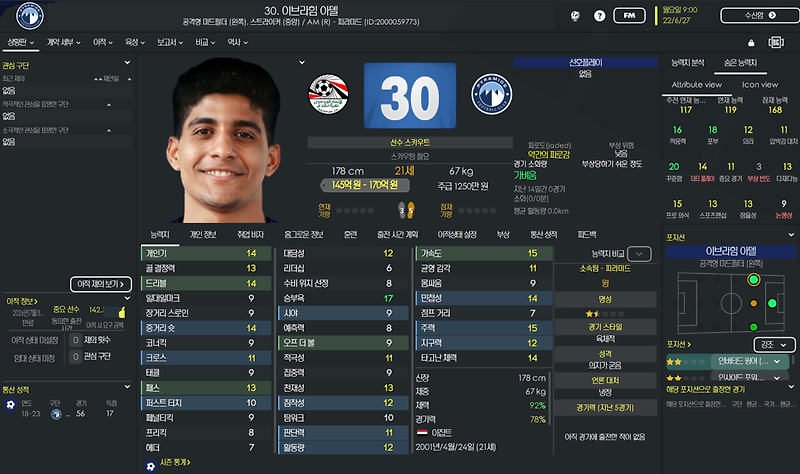Click the world globe icon in the top bar

pos(575,16)
